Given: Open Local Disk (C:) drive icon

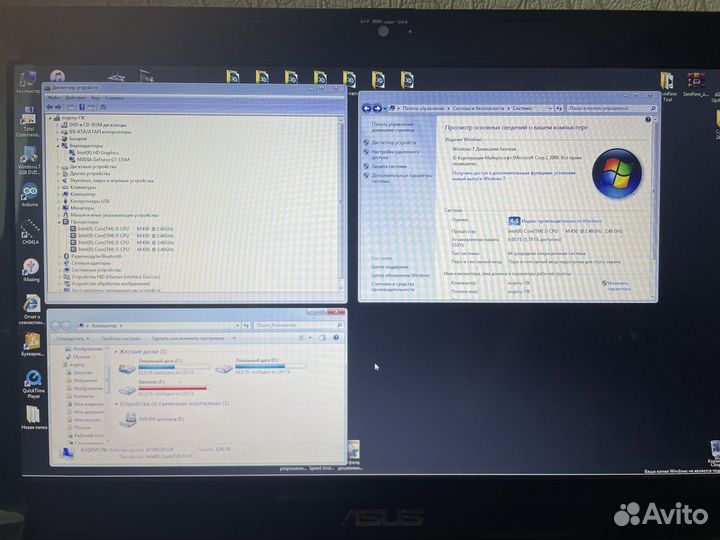Looking at the screenshot, I should 127,368.
